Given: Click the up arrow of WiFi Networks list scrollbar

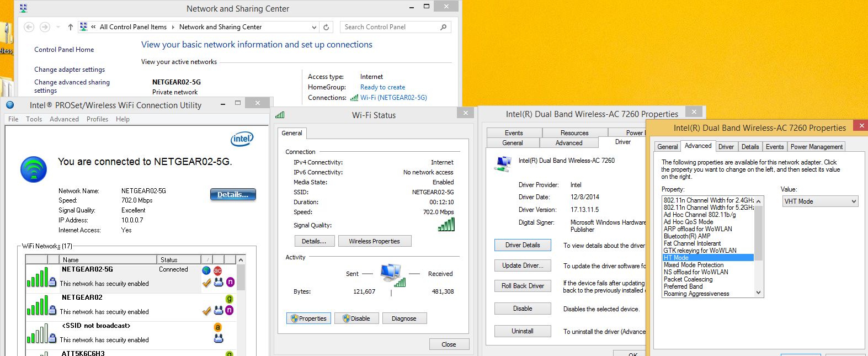Looking at the screenshot, I should click(241, 259).
